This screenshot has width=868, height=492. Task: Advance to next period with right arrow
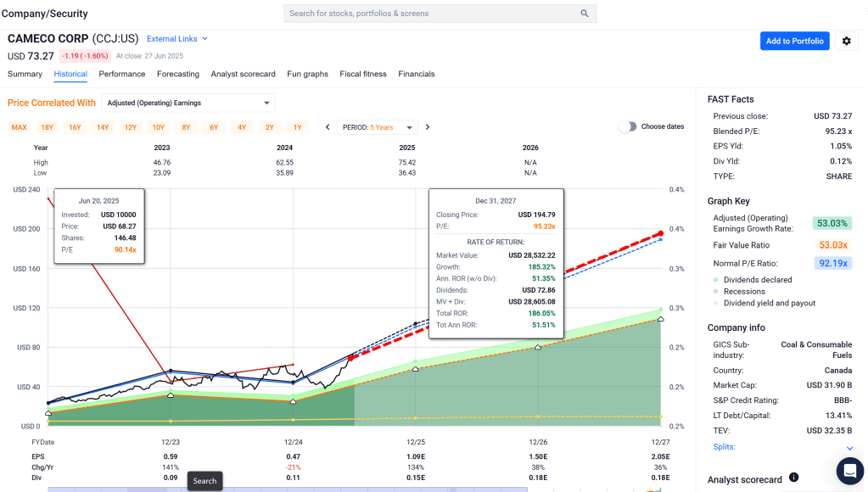pos(428,127)
